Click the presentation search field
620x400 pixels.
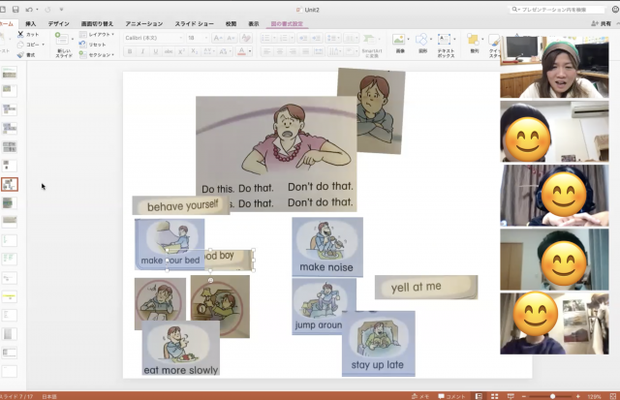(x=558, y=9)
